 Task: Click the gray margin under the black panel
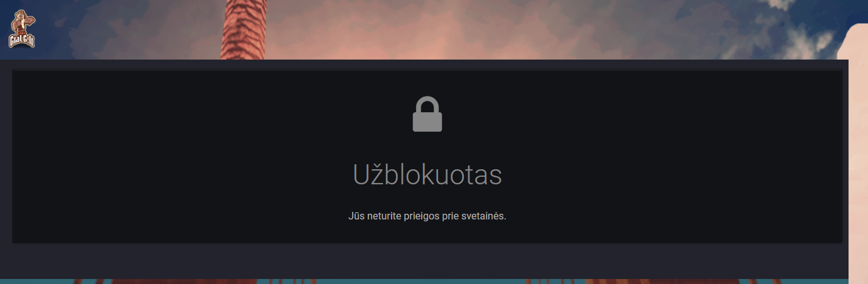pos(427,261)
